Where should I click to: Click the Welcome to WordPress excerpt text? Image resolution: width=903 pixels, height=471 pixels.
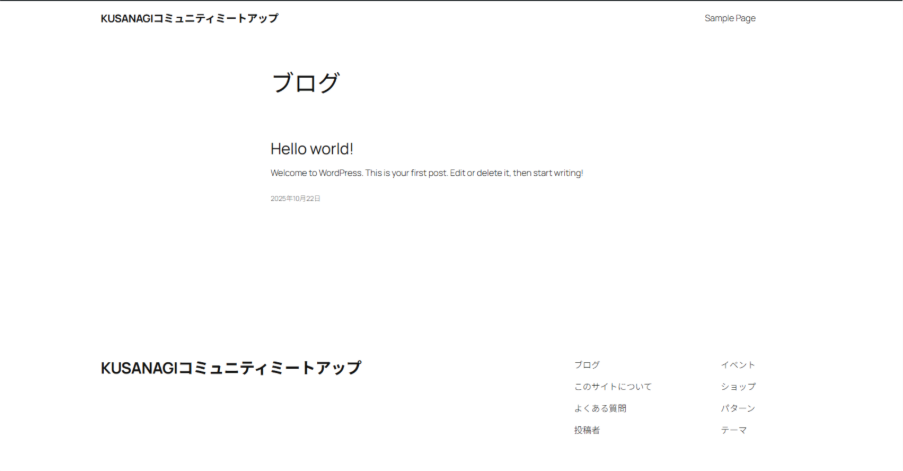pos(426,173)
